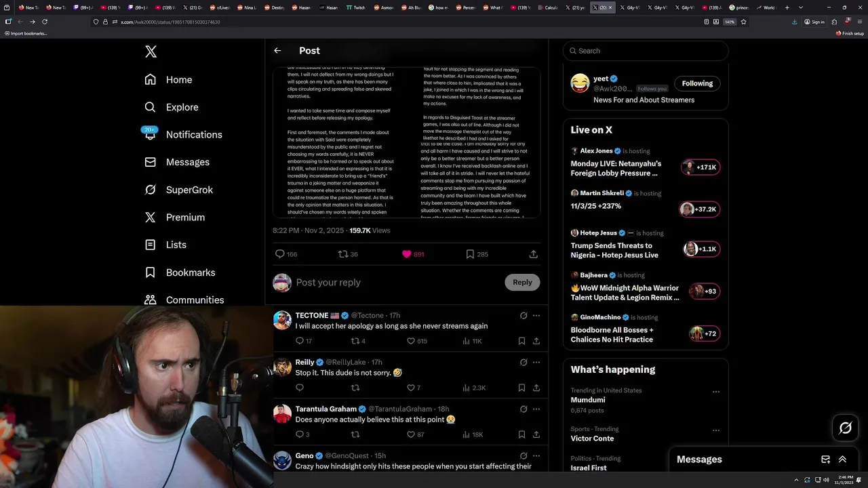The height and width of the screenshot is (488, 868).
Task: Open TECTONE's profile avatar
Action: (282, 320)
